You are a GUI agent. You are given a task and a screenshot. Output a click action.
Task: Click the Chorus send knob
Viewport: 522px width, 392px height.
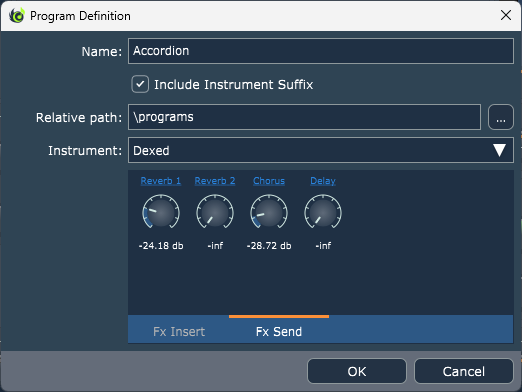269,212
